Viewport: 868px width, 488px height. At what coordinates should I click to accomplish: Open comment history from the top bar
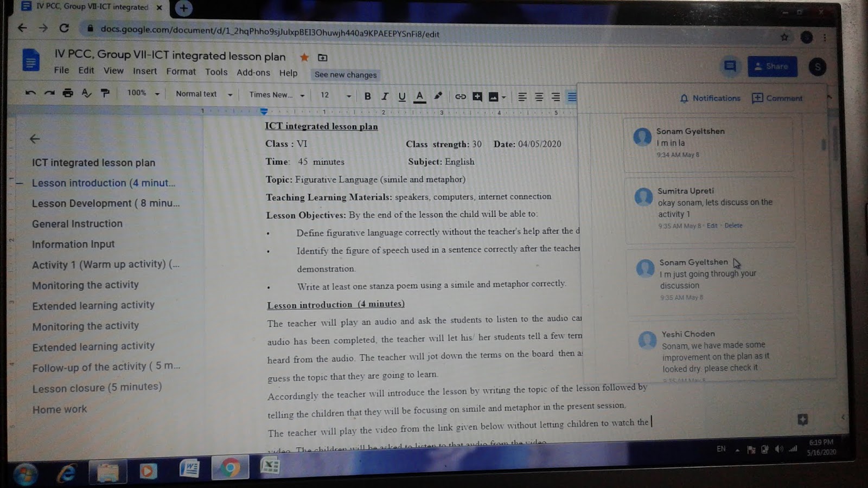click(730, 66)
